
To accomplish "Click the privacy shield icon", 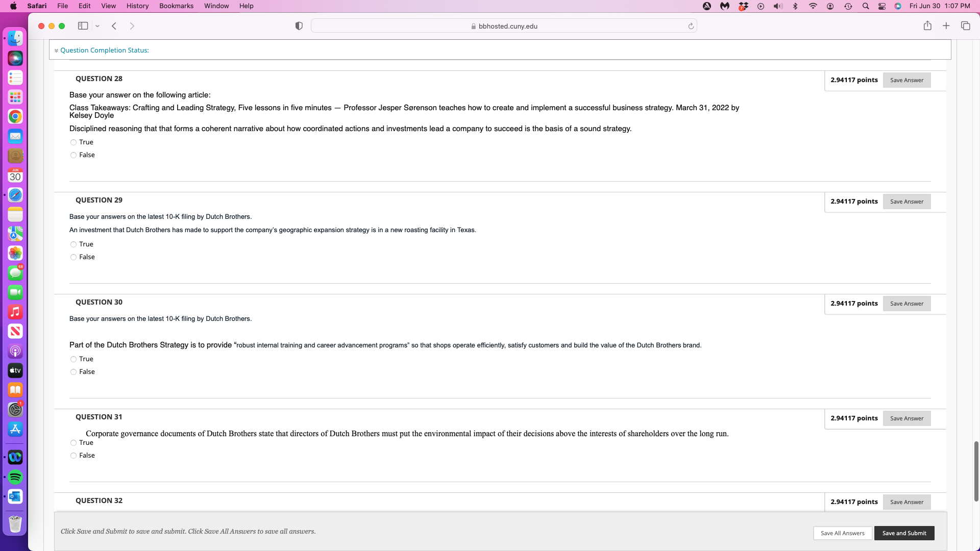I will pyautogui.click(x=299, y=26).
